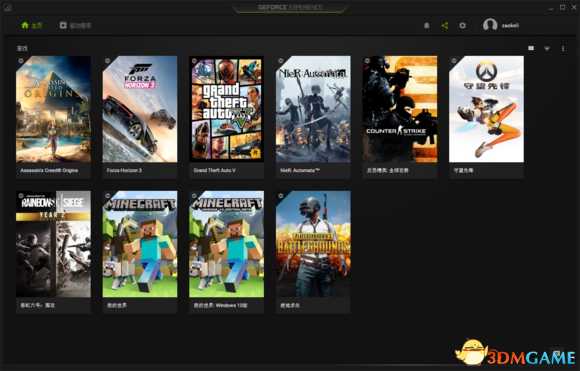Click optimization badge on Forza Horizon 3

[x=108, y=61]
